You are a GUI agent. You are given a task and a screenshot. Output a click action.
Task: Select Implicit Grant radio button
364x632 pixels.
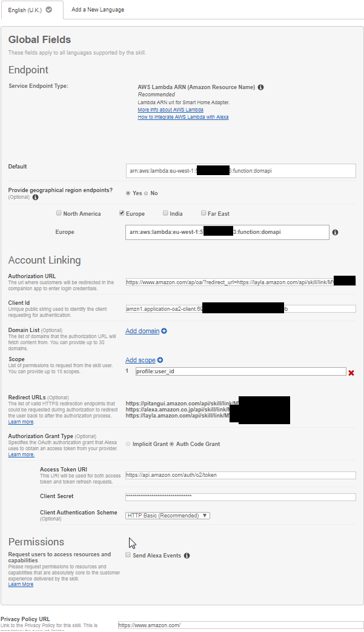128,444
